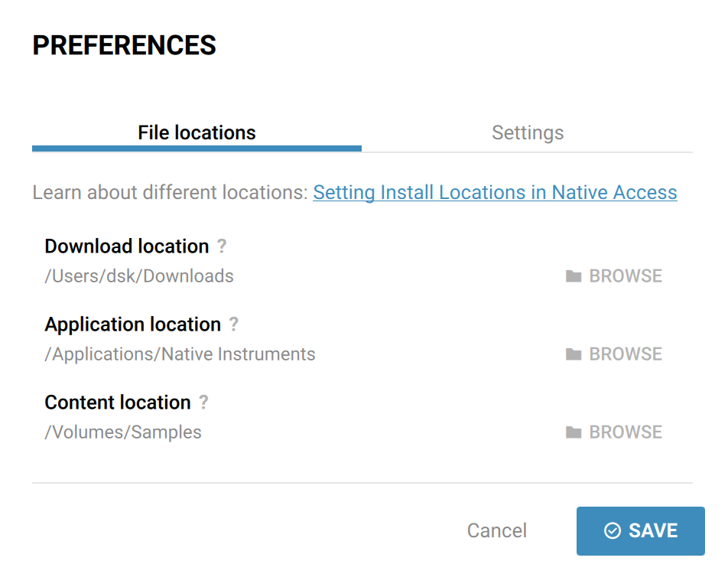Open Setting Install Locations in Native Access link
This screenshot has height=574, width=728.
pyautogui.click(x=495, y=192)
